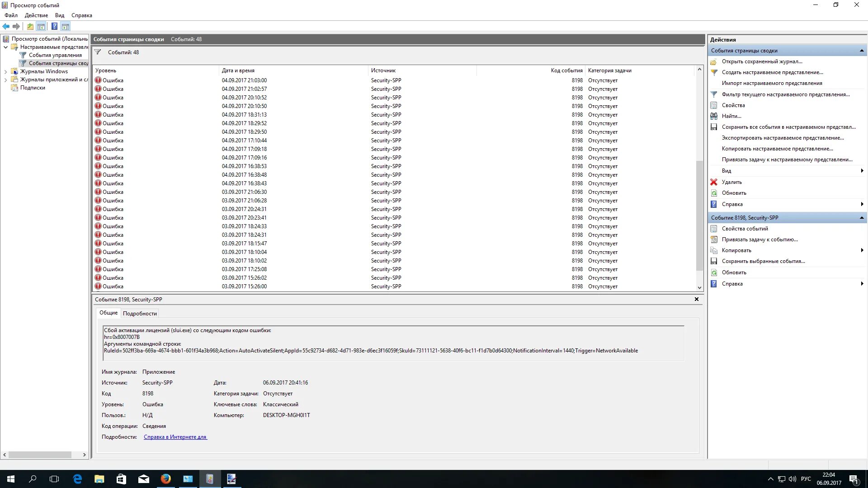This screenshot has height=488, width=868.
Task: Click red X Удалить action icon
Action: point(714,182)
